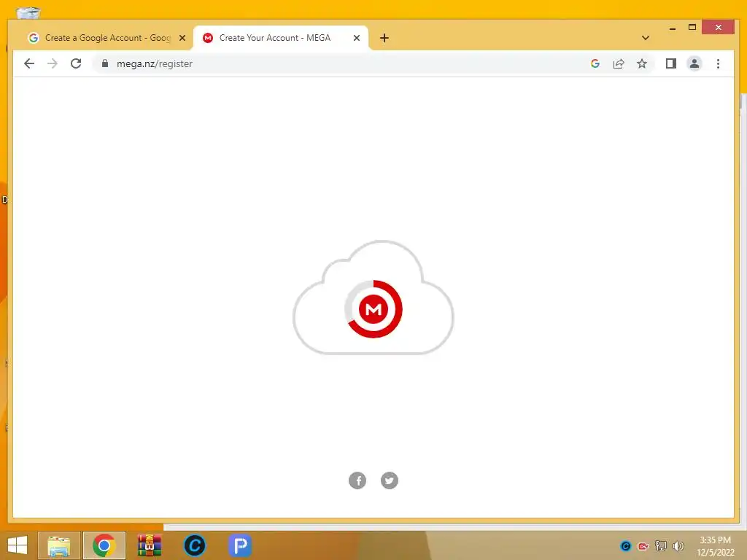Screen dimensions: 747x560
Task: Open Chrome three-dot menu
Action: pos(718,64)
